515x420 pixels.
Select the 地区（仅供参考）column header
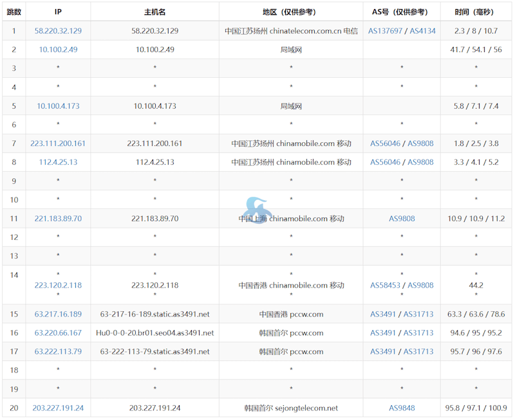coord(291,12)
